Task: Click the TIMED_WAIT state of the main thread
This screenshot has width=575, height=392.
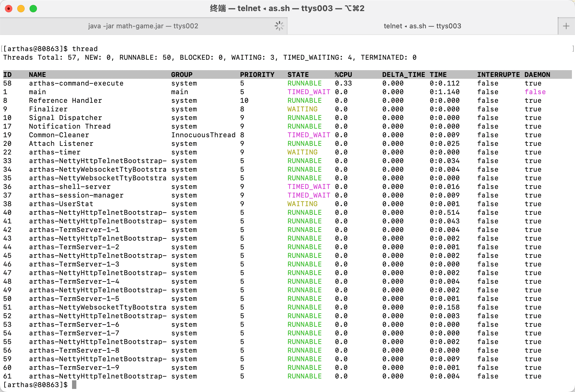Action: click(309, 92)
